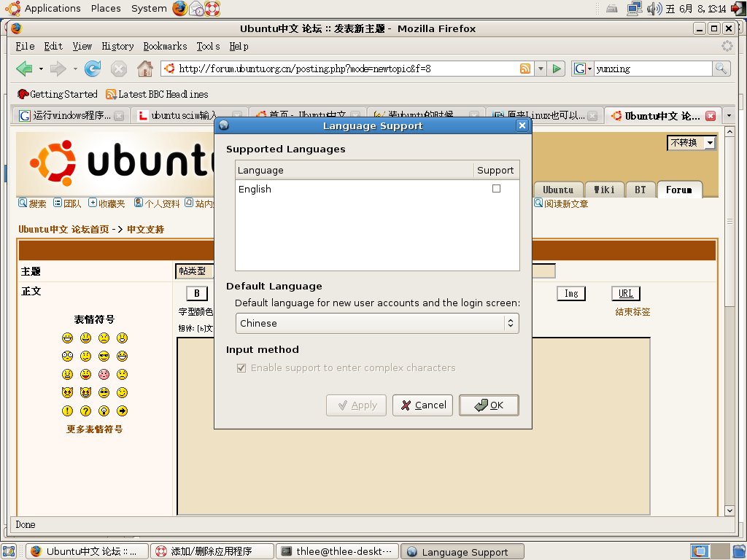This screenshot has height=560, width=747.
Task: Open the Back button history dropdown arrow
Action: (41, 69)
